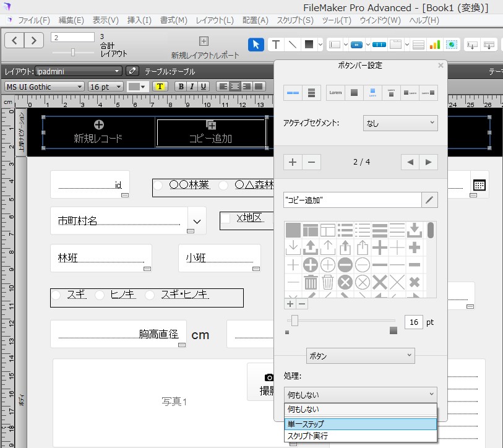Screen dimensions: 503x448
Task: Select the Line tool
Action: pos(292,45)
